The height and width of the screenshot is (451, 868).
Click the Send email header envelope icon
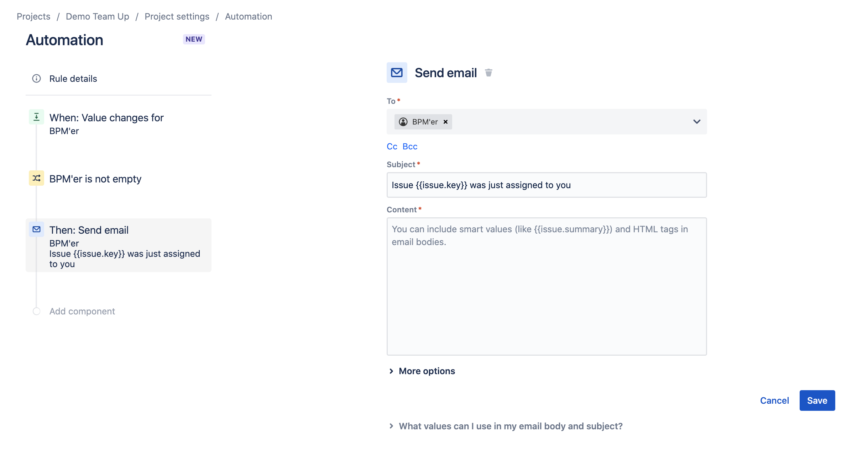click(x=396, y=73)
